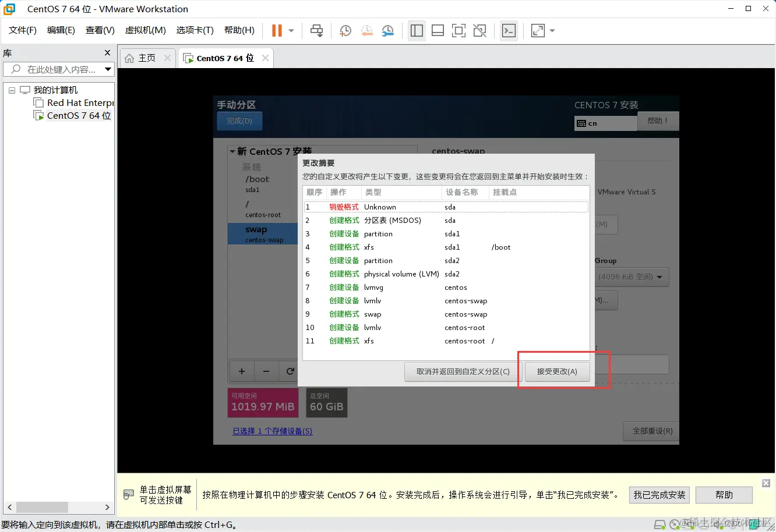Click the stretch guest display icon
Viewport: 776px width, 532px height.
pyautogui.click(x=538, y=30)
